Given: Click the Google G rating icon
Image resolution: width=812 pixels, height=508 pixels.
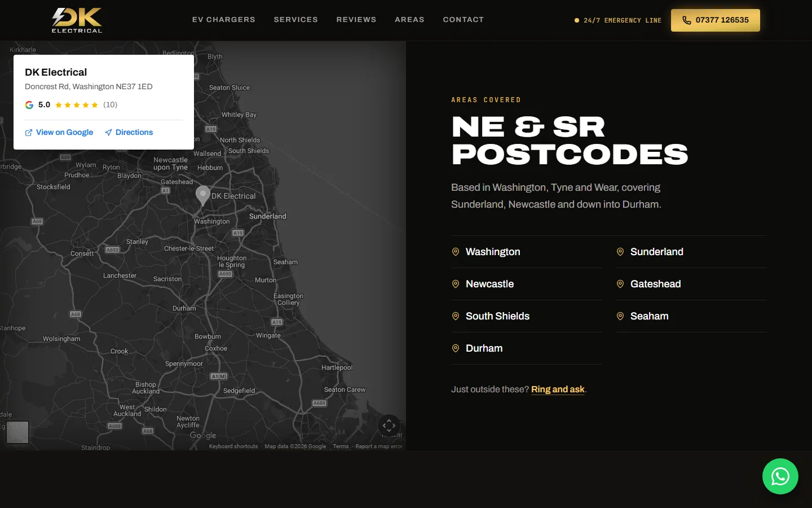Looking at the screenshot, I should click(x=29, y=105).
